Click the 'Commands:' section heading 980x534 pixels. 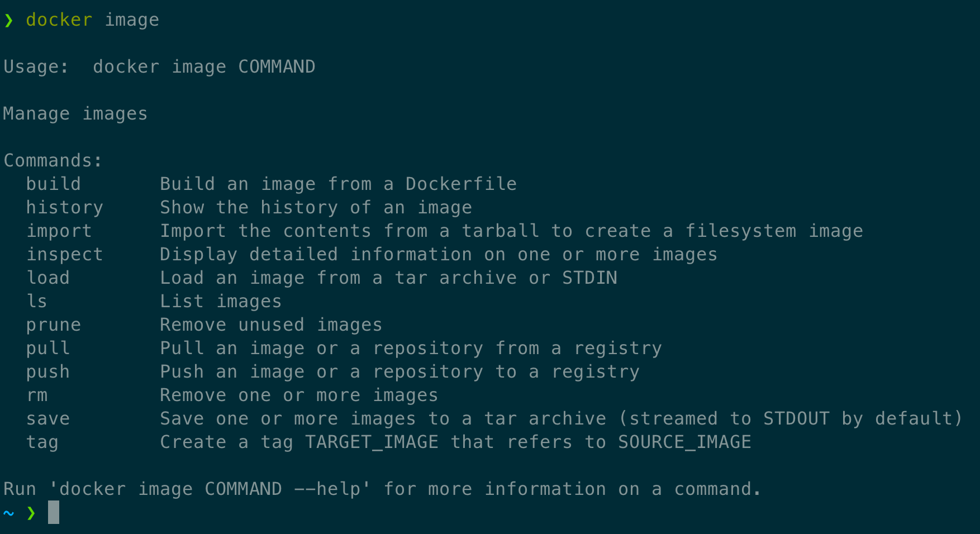(x=53, y=160)
